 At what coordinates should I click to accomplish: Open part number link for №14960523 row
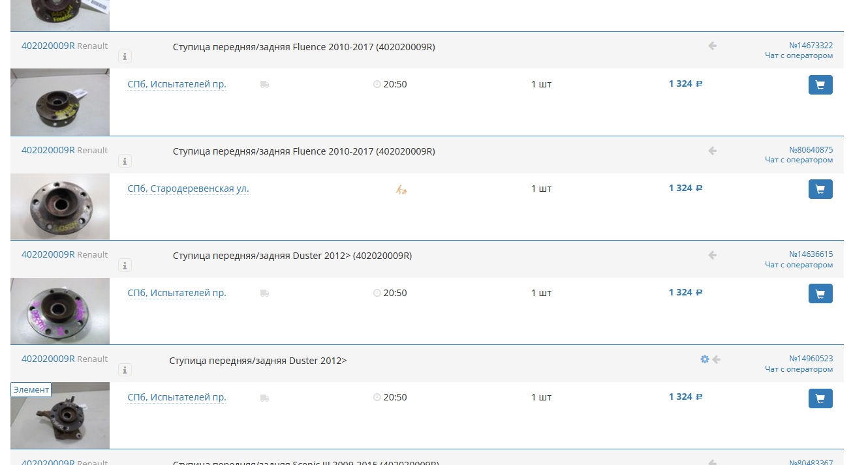[48, 359]
